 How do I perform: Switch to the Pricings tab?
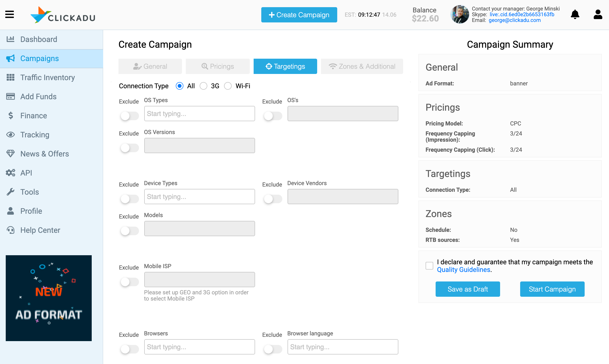point(218,66)
